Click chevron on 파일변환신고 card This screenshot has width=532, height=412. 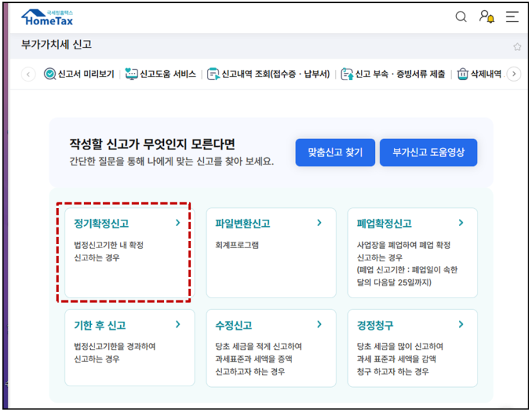pos(319,222)
